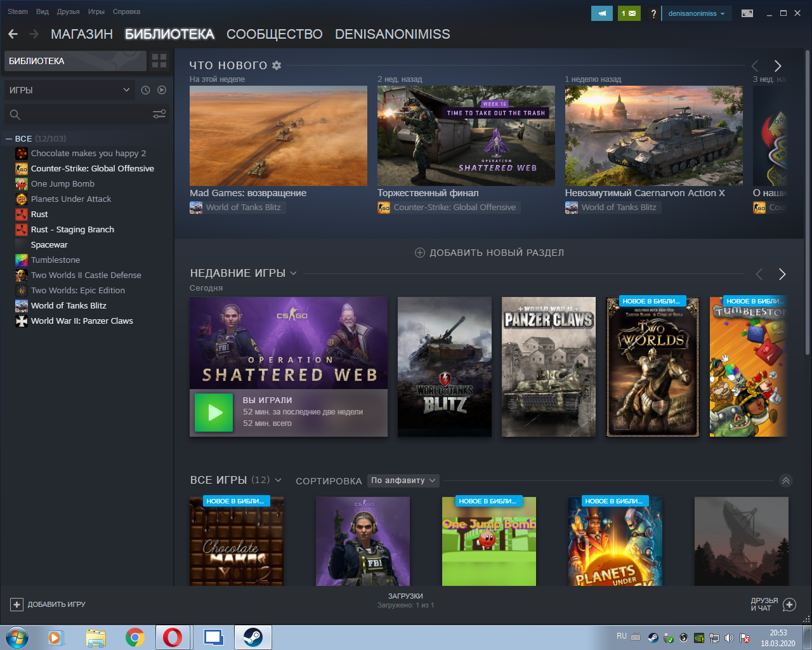Open File Explorer from the taskbar
812x650 pixels.
96,637
